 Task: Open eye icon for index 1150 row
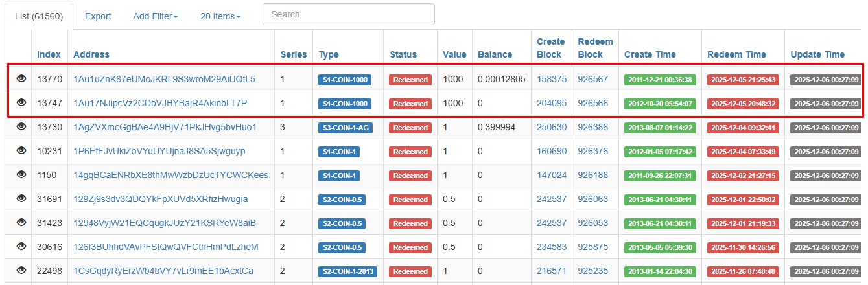pyautogui.click(x=21, y=174)
